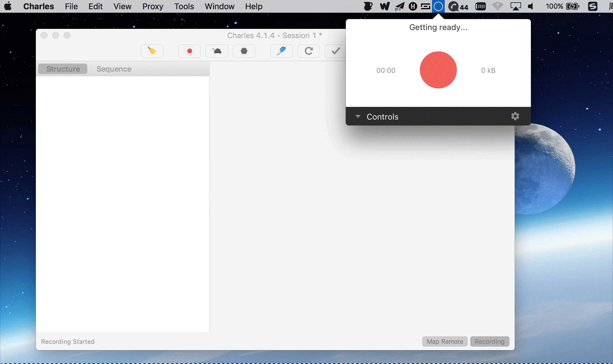Click the Charles 4.1.4 Session 1 title

[x=274, y=35]
